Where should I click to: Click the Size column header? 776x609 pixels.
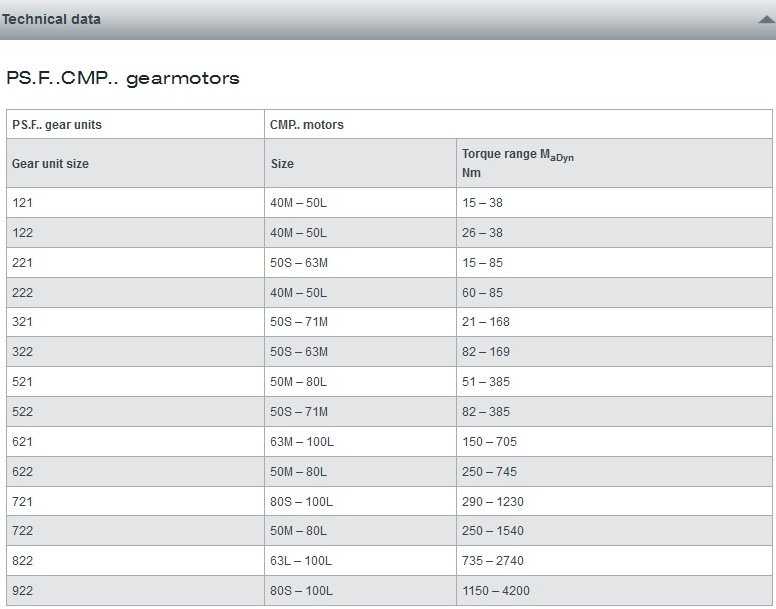pyautogui.click(x=360, y=163)
